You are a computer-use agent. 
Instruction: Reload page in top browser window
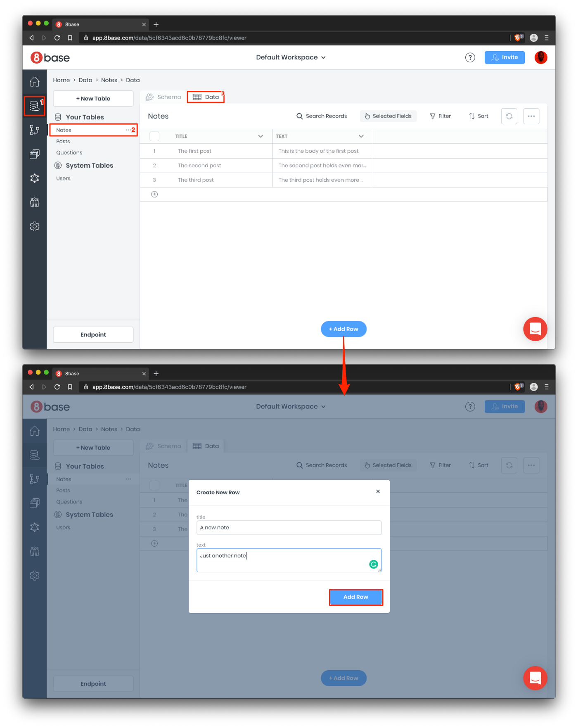pos(57,38)
